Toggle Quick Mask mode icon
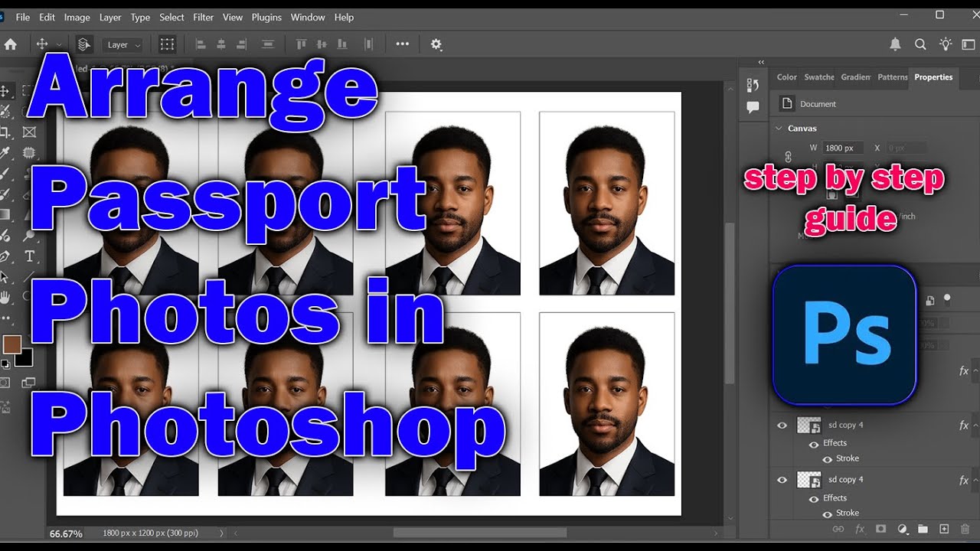The image size is (980, 551). [5, 383]
